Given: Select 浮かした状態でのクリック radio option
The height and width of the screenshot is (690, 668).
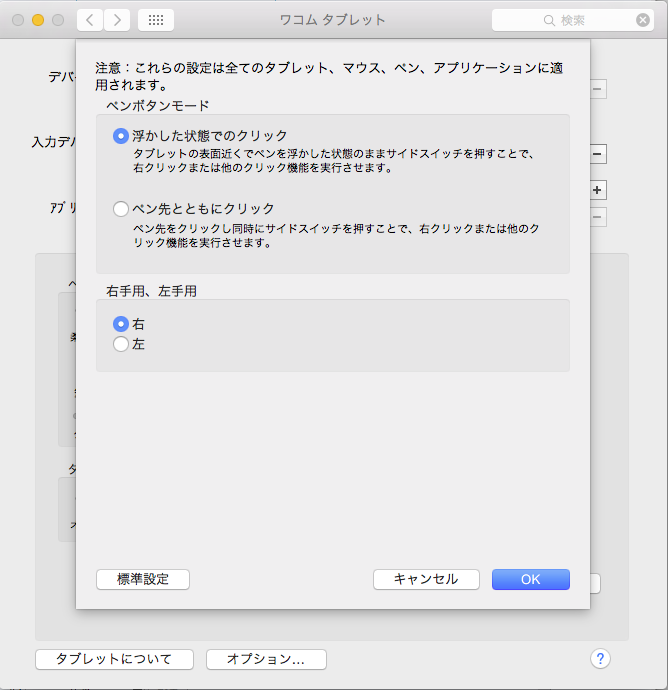Looking at the screenshot, I should pos(121,136).
